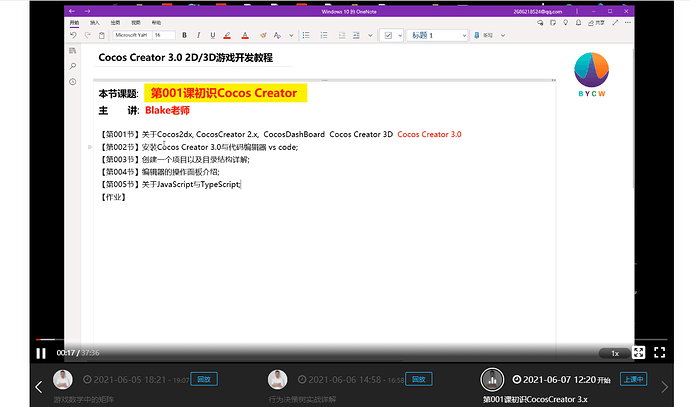Switch to the 绘图 ribbon tab
This screenshot has height=407, width=690.
(x=115, y=23)
